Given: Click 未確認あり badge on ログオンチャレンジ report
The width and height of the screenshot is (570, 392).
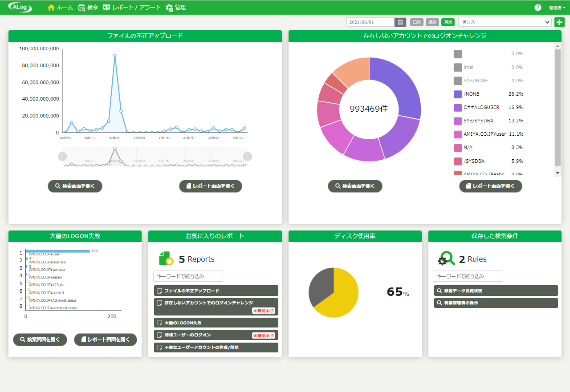Looking at the screenshot, I should 264,311.
